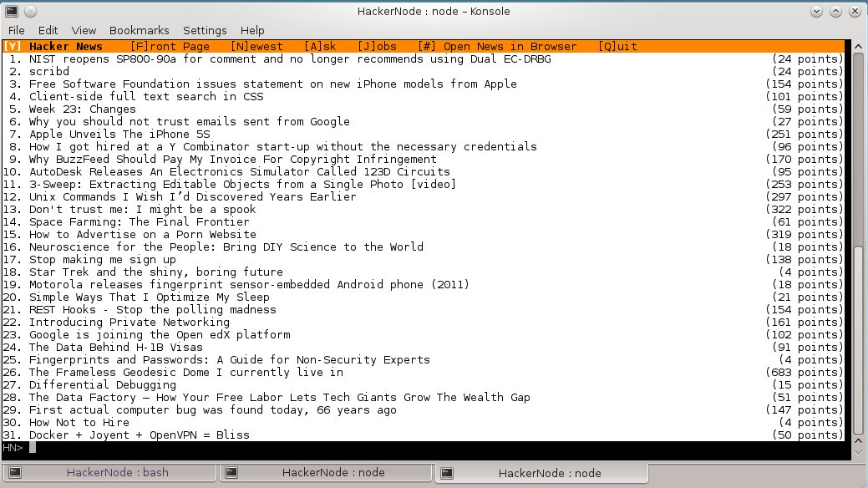Viewport: 868px width, 488px height.
Task: Click Fingerprints and Passwords guide story
Action: point(230,360)
